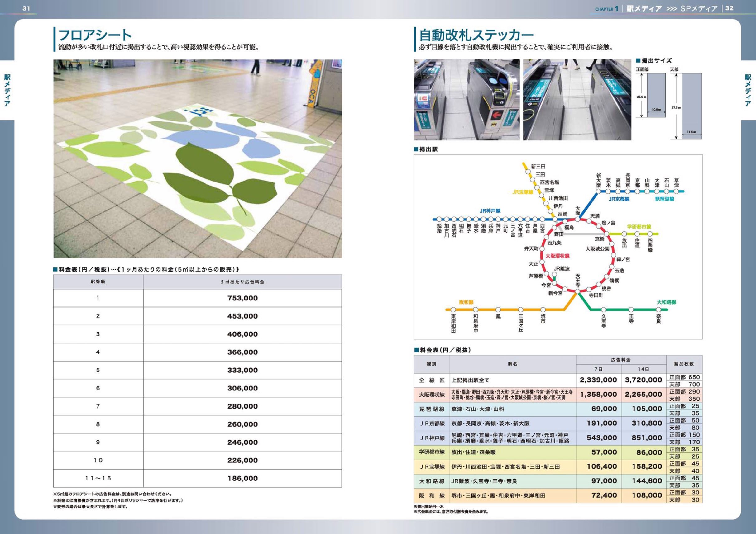Select the 69,000 price cell
This screenshot has height=534, width=756.
(x=599, y=409)
